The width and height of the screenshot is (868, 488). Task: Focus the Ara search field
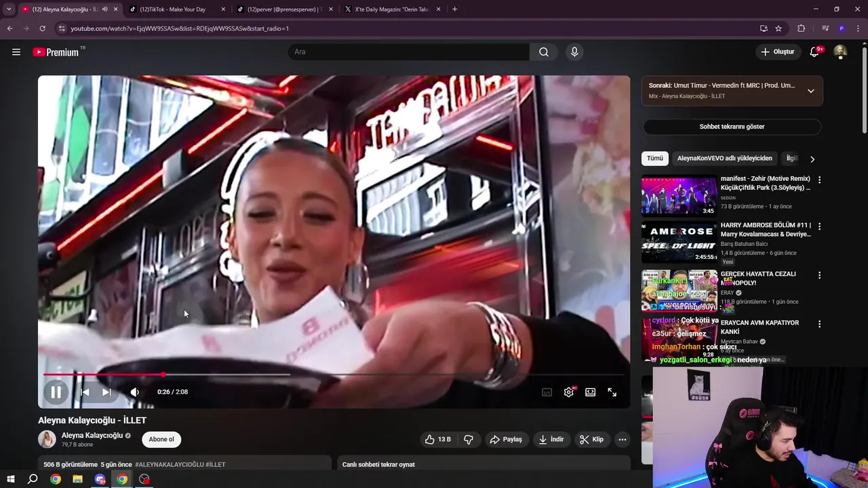tap(409, 52)
